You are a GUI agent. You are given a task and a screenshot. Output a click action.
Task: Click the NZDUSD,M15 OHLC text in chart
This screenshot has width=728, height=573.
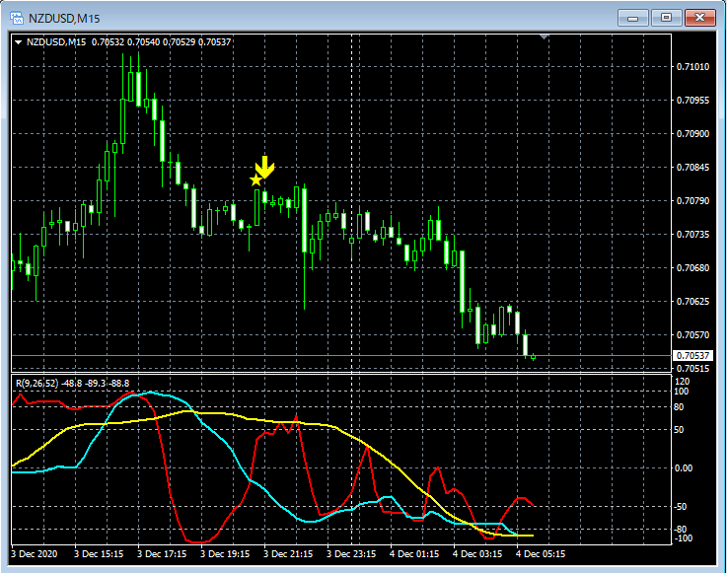coord(128,41)
